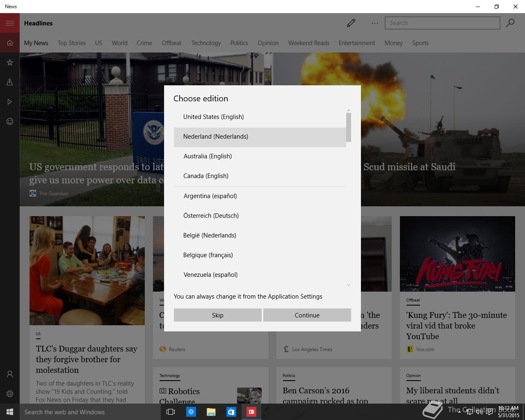The width and height of the screenshot is (525, 420).
Task: Open the Offbeat tab
Action: pyautogui.click(x=171, y=43)
